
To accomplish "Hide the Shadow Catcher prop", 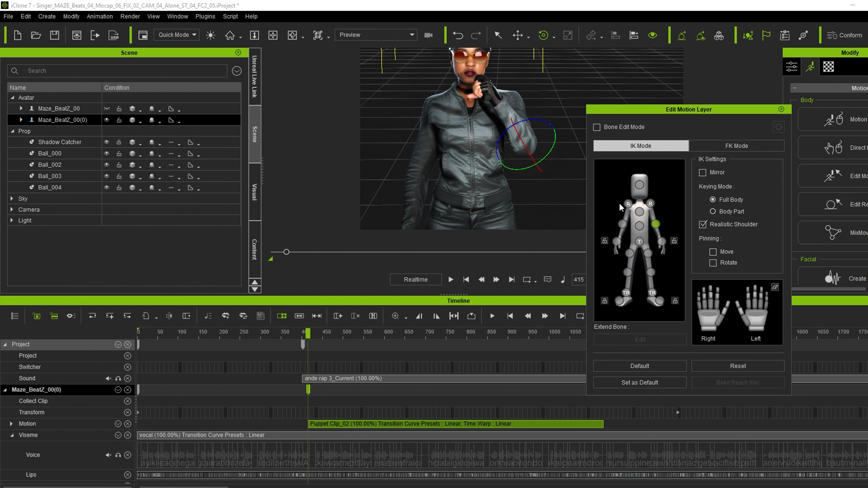I will pos(107,142).
